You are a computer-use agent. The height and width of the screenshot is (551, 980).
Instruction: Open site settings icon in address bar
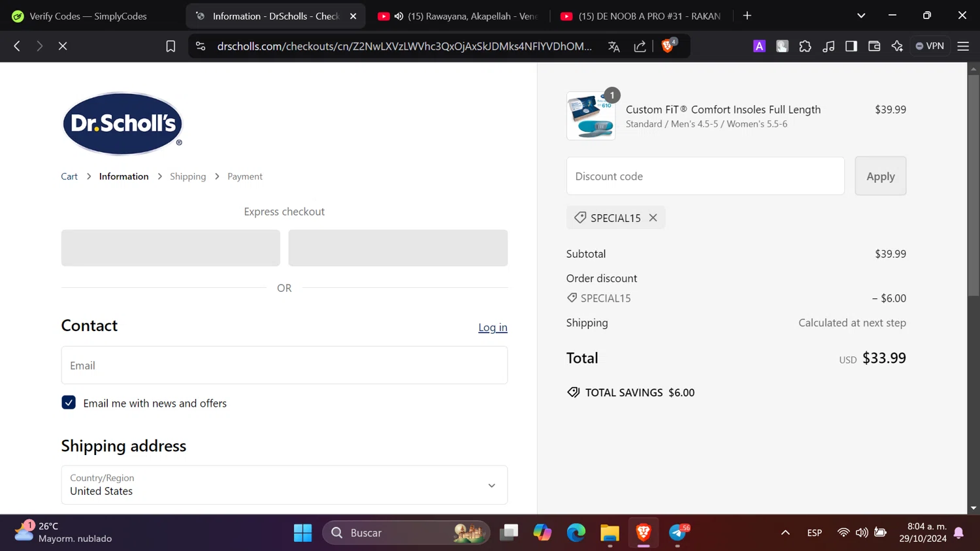tap(201, 46)
